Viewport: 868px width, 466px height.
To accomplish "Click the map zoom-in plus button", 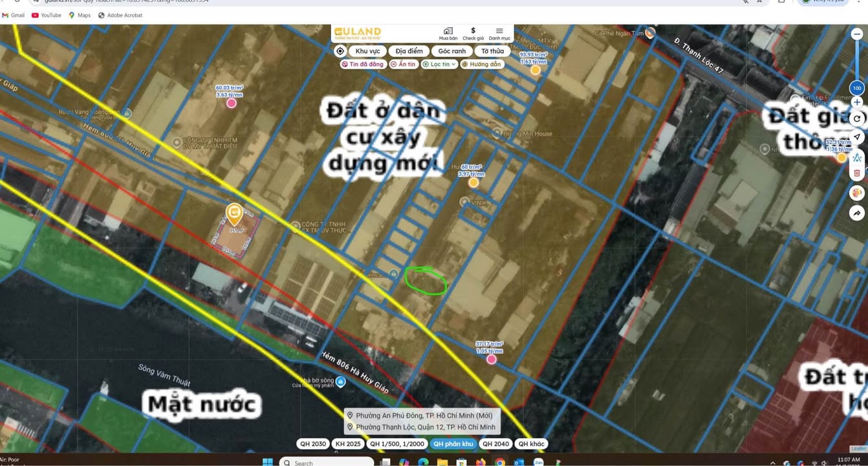I will click(x=857, y=102).
